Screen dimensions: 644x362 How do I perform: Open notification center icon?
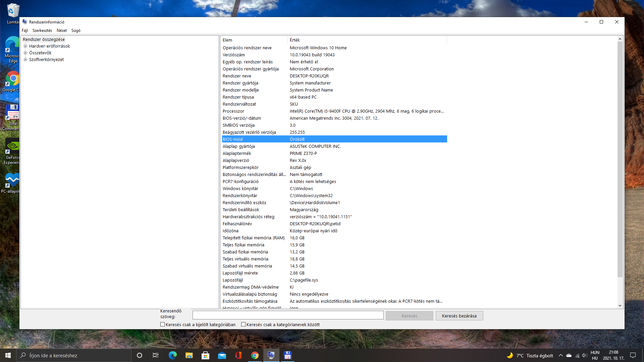(633, 355)
